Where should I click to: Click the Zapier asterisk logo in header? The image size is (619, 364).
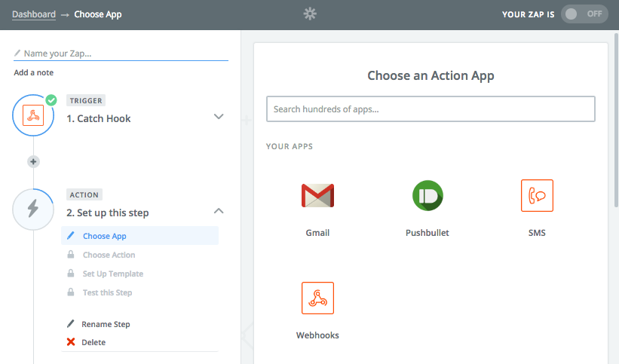coord(310,14)
